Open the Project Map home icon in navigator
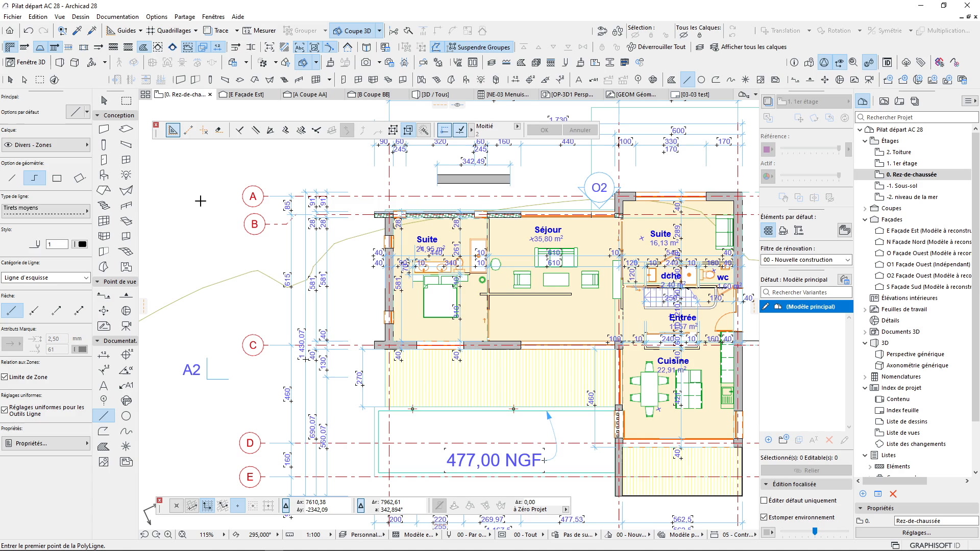The image size is (980, 551). (x=863, y=101)
